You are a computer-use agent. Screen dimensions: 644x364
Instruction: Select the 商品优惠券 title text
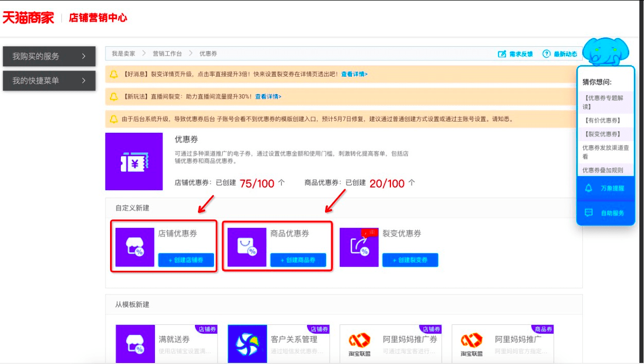pos(290,233)
